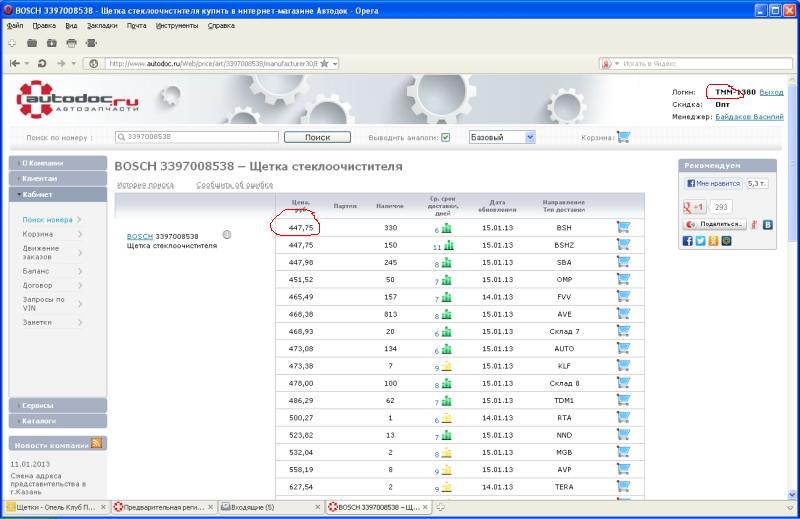Click the print icon in Opera toolbar

point(71,43)
